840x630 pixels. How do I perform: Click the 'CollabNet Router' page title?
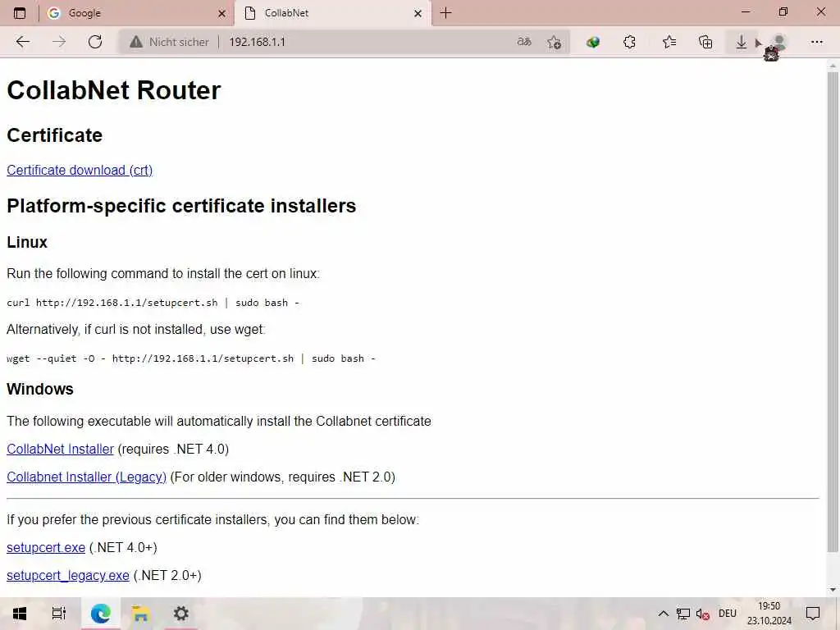tap(113, 90)
